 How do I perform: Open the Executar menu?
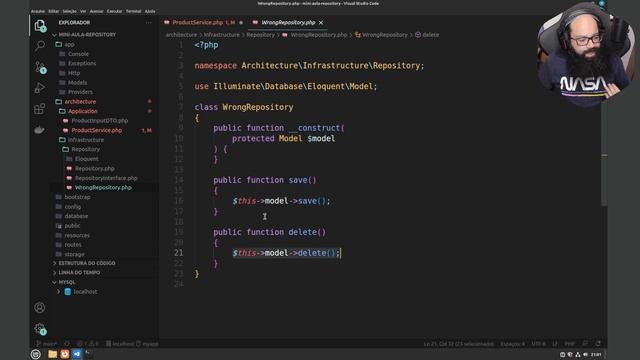pyautogui.click(x=114, y=11)
